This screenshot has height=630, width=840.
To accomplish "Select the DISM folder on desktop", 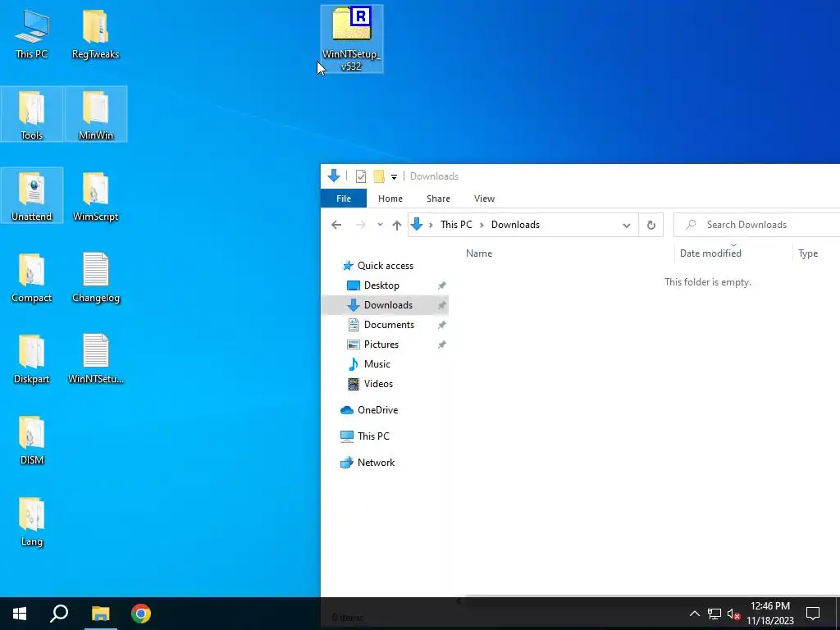I will point(32,440).
